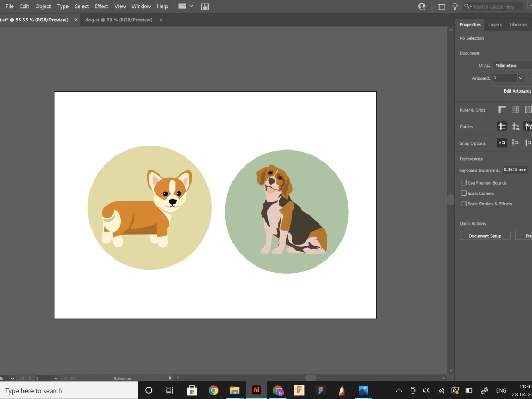Click the GPU performance icon in menu bar
Screen dimensions: 532x399
(205, 6)
